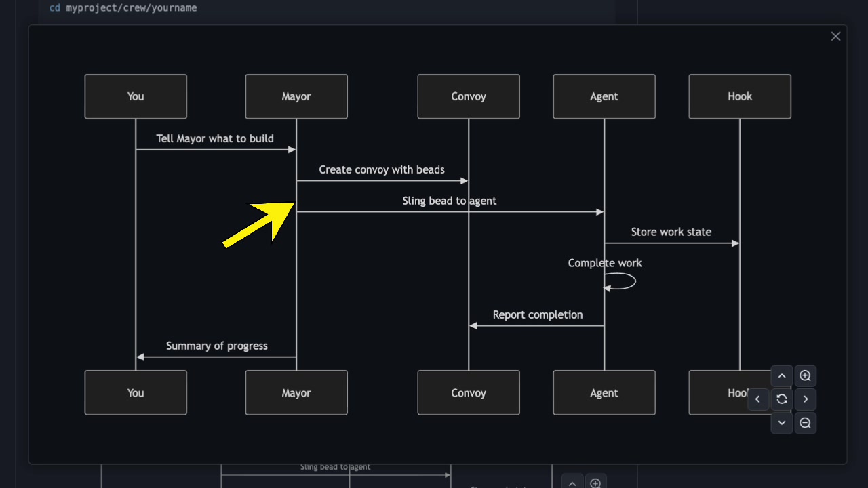Select the Hook participant box at top
868x488 pixels.
pos(739,96)
